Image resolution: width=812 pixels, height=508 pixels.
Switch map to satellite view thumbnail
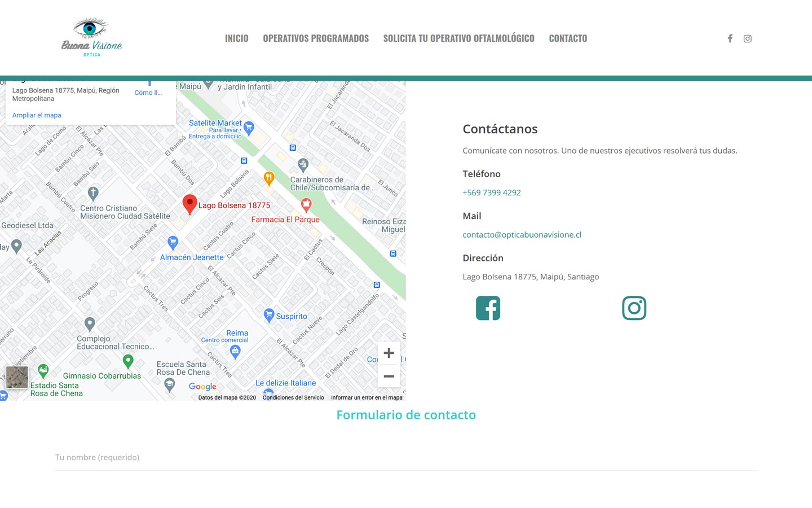pos(17,377)
